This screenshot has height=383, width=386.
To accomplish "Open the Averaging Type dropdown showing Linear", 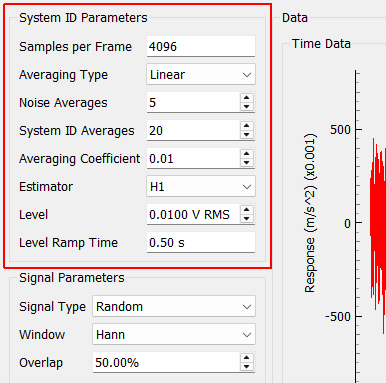I will click(x=201, y=74).
